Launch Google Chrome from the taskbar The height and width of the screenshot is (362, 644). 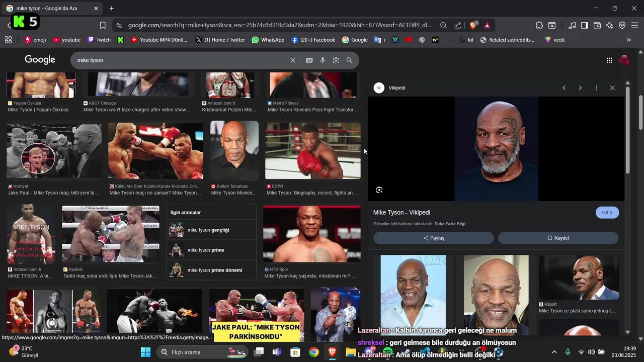point(313,352)
